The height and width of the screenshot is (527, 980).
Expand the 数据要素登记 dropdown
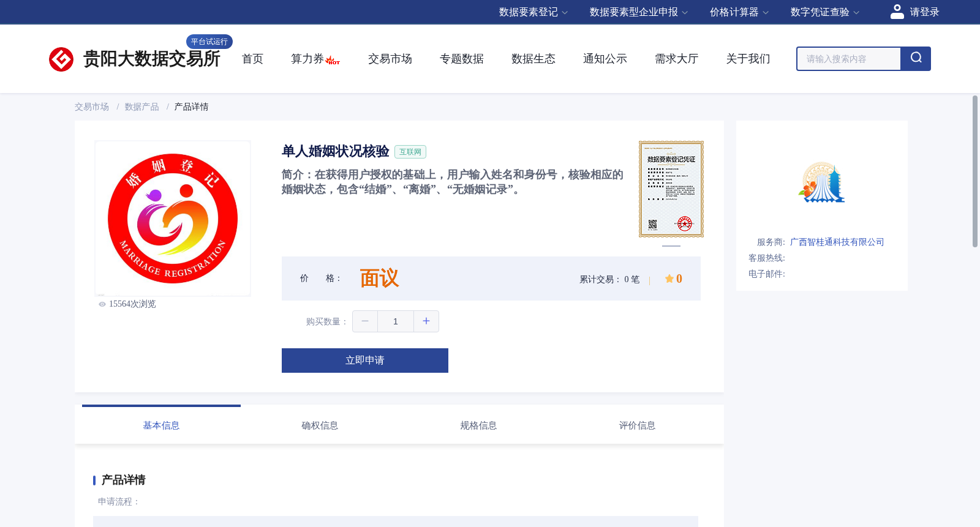point(533,12)
